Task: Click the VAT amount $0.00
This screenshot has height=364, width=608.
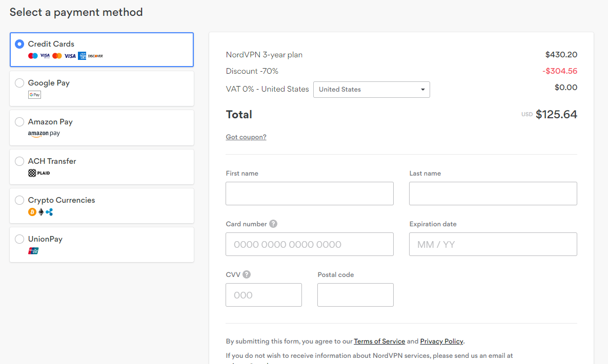Action: pos(566,87)
